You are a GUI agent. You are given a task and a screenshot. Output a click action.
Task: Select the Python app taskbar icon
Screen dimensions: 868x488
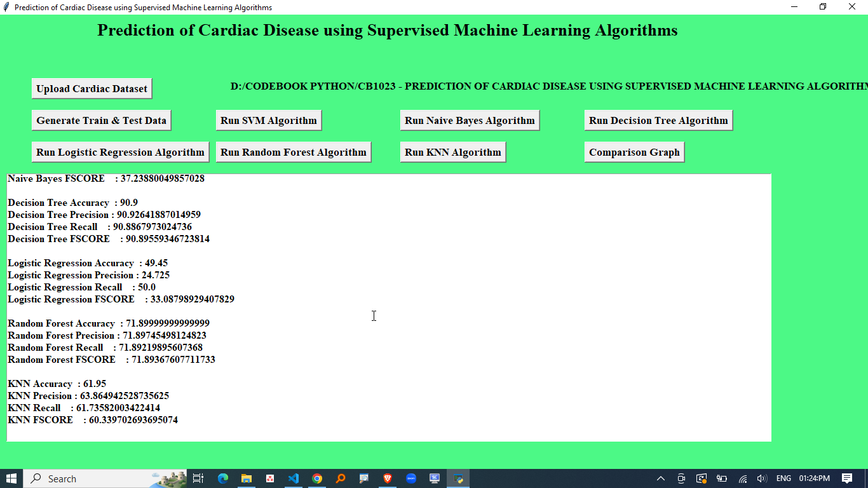[x=458, y=478]
